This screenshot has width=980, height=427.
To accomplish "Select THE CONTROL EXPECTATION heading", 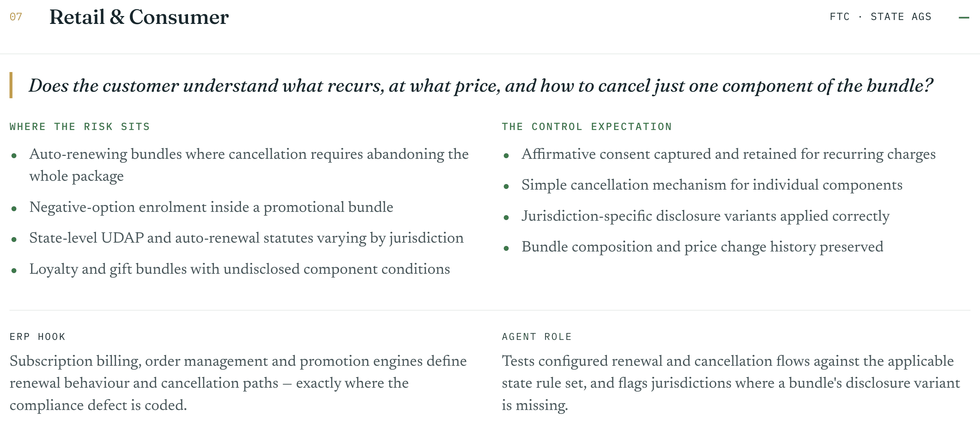I will point(587,127).
